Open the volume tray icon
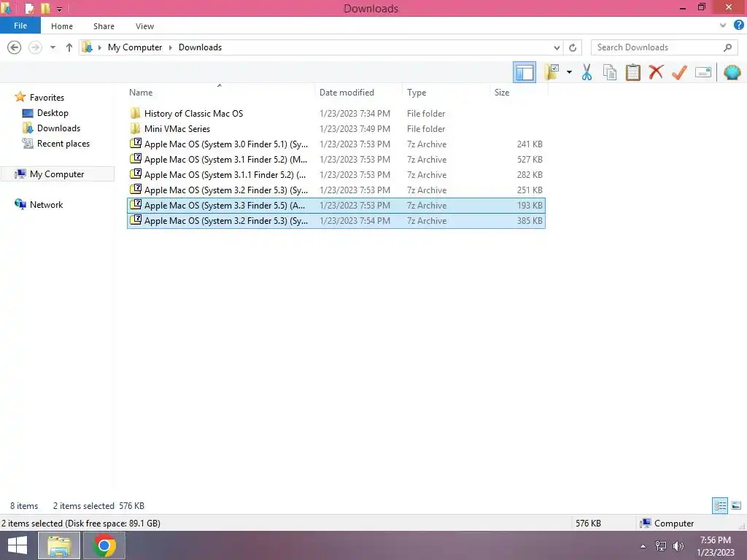 pos(678,545)
